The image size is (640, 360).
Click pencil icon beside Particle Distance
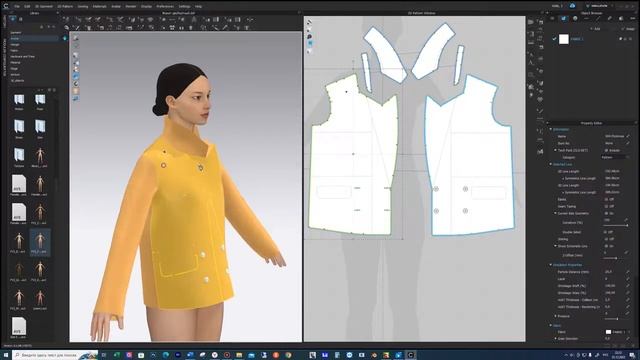[x=628, y=271]
